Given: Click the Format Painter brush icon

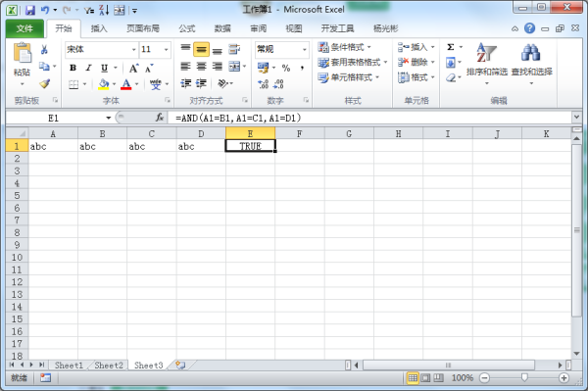Looking at the screenshot, I should point(45,83).
